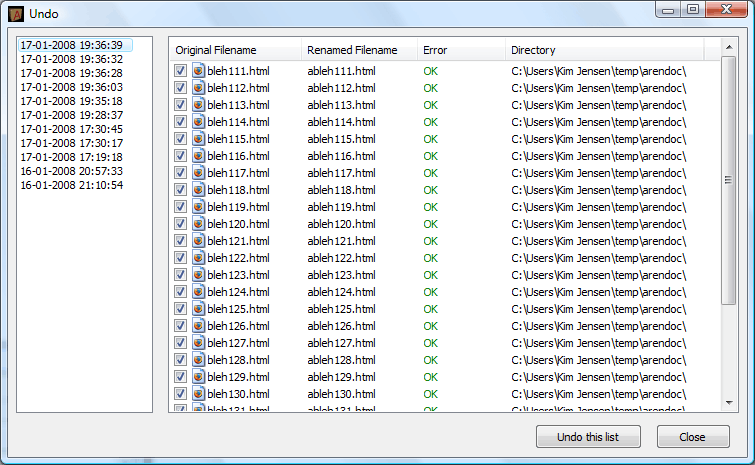The image size is (755, 465).
Task: Click the file icon next to bleh130.html
Action: coord(198,394)
